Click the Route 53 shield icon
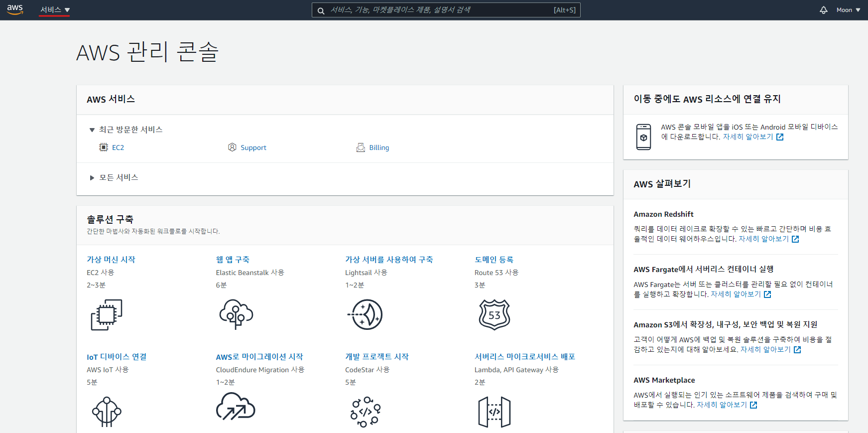 (495, 314)
